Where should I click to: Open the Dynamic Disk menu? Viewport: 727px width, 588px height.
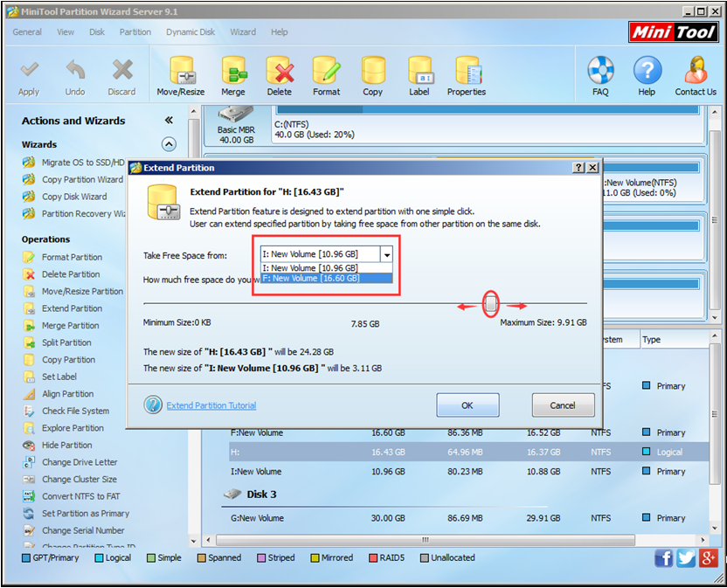[190, 32]
